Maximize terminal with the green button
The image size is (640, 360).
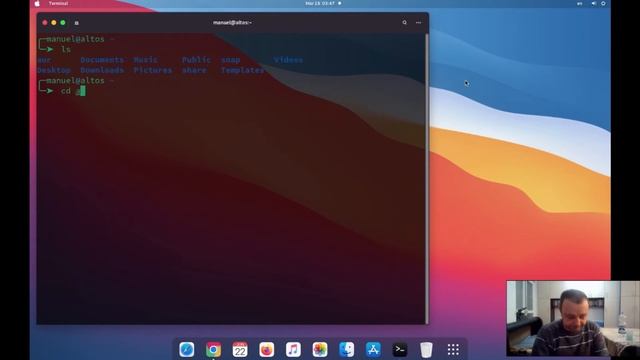[63, 23]
